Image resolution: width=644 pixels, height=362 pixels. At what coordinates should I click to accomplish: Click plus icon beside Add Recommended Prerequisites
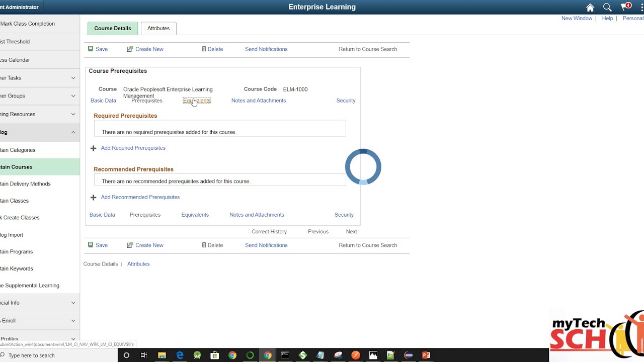93,198
